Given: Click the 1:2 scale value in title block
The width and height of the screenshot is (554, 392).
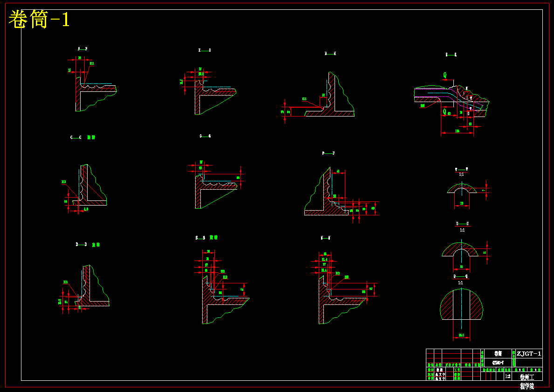Looking at the screenshot, I should click(x=508, y=377).
